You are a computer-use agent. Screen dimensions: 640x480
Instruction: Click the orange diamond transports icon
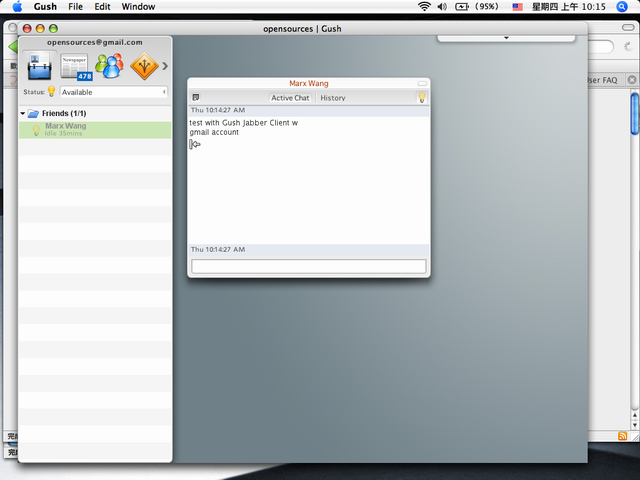pyautogui.click(x=144, y=66)
